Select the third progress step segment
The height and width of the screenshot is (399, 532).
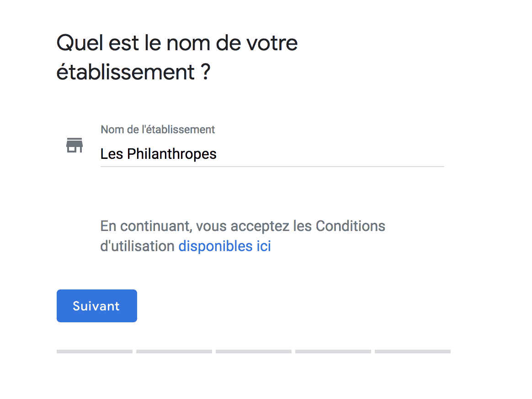pyautogui.click(x=254, y=352)
